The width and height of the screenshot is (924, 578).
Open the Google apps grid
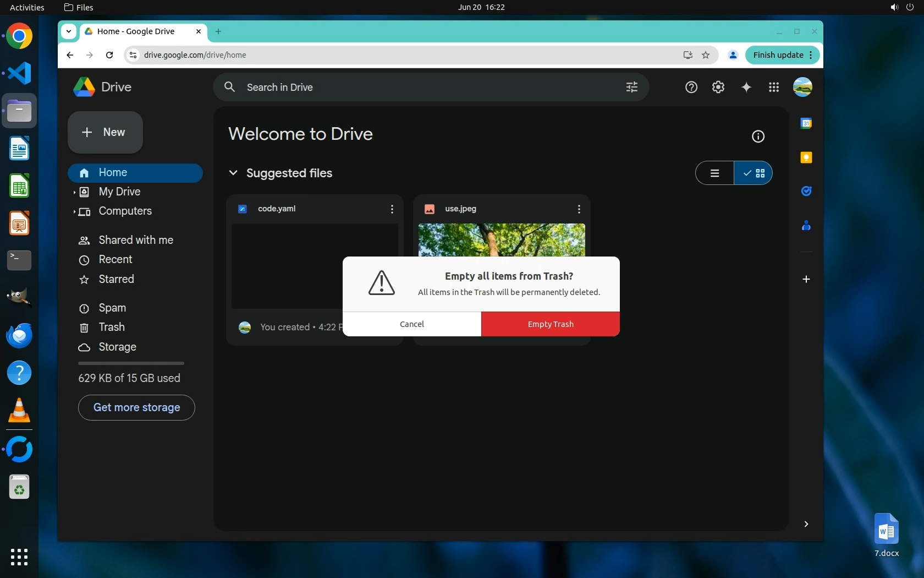(x=773, y=87)
